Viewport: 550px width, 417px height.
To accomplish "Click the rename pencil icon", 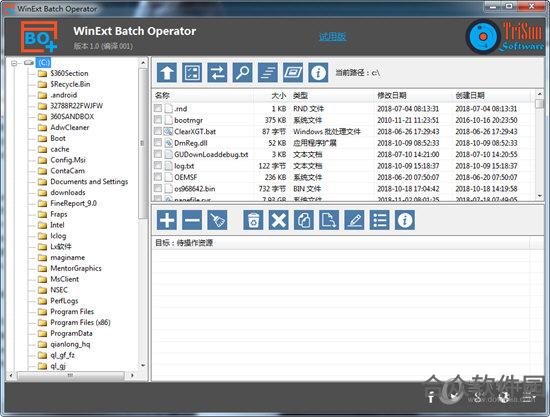I will click(354, 220).
